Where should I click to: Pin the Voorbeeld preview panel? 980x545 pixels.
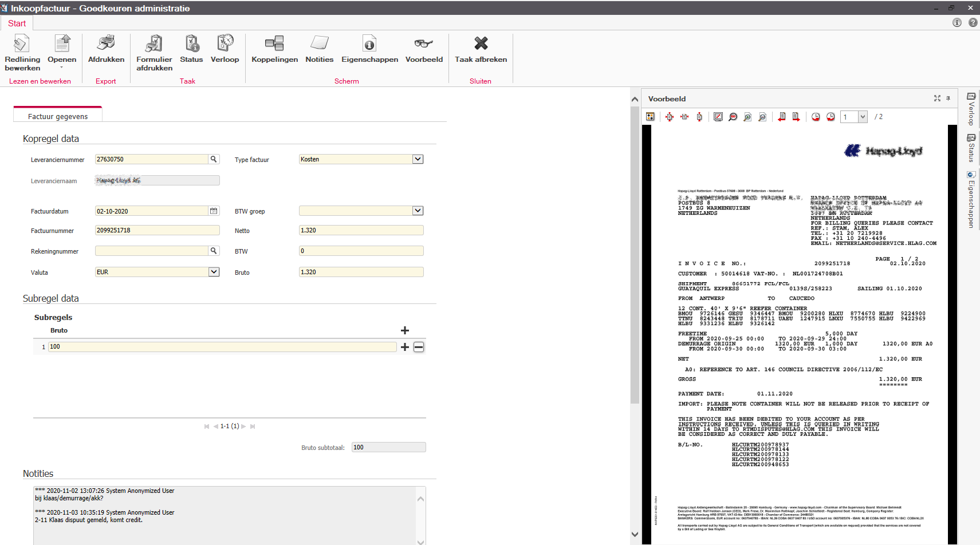[x=948, y=98]
